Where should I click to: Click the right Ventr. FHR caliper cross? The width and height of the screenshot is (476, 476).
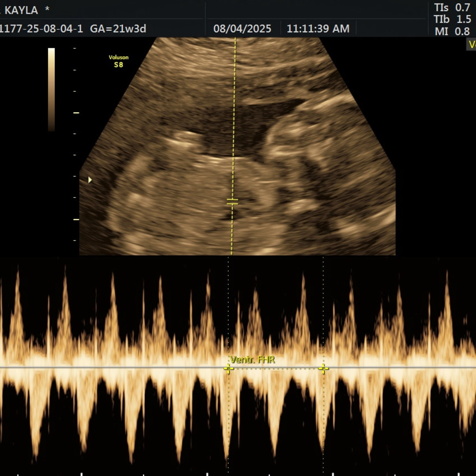tap(324, 369)
